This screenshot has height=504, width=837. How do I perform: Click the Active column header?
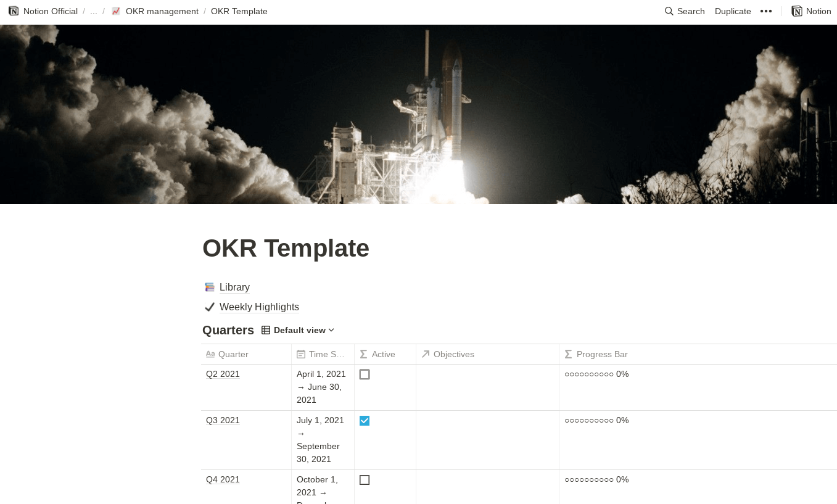[386, 354]
